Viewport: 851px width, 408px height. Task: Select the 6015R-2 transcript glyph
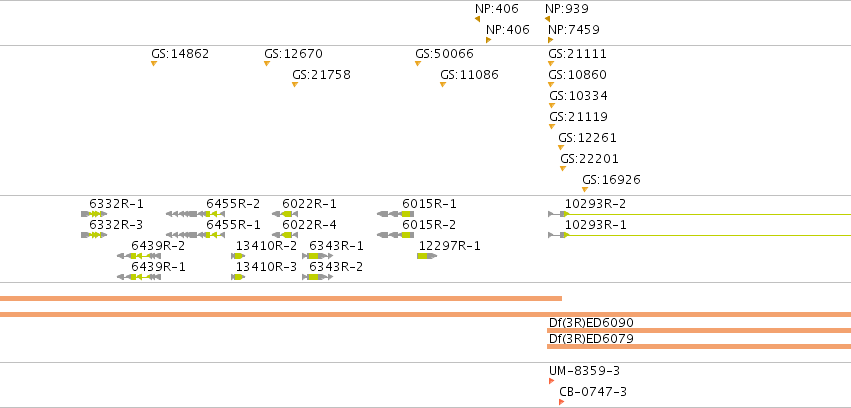pyautogui.click(x=396, y=235)
